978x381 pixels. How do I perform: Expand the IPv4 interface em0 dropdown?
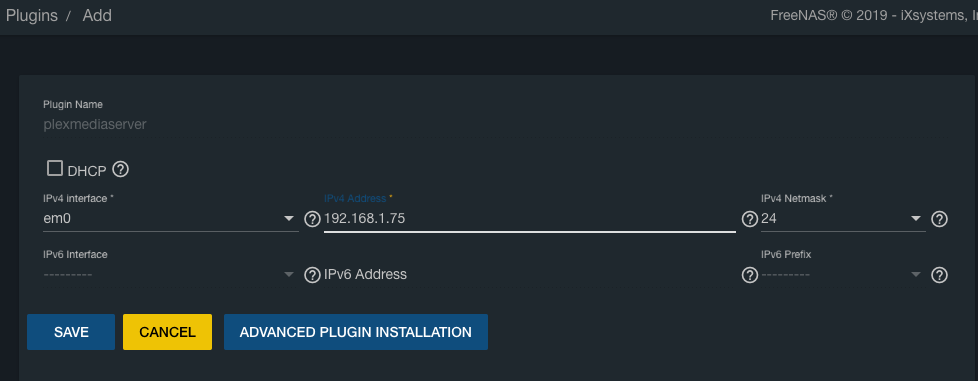171,219
